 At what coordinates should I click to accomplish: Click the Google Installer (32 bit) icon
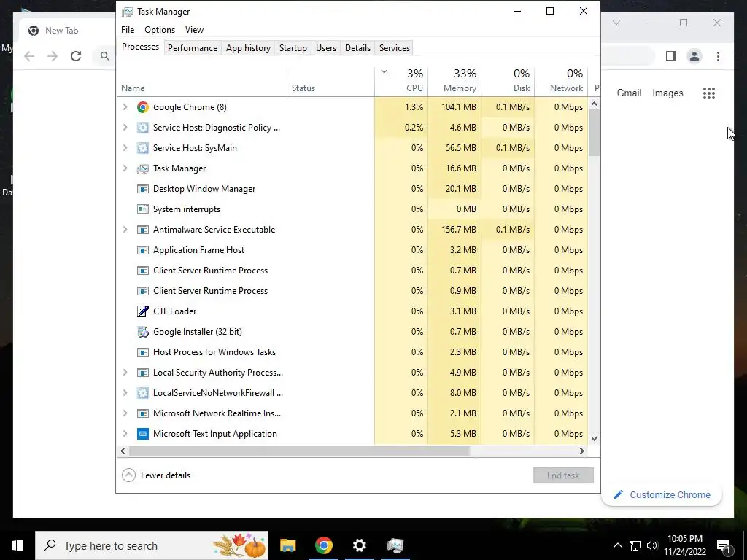[x=142, y=332]
